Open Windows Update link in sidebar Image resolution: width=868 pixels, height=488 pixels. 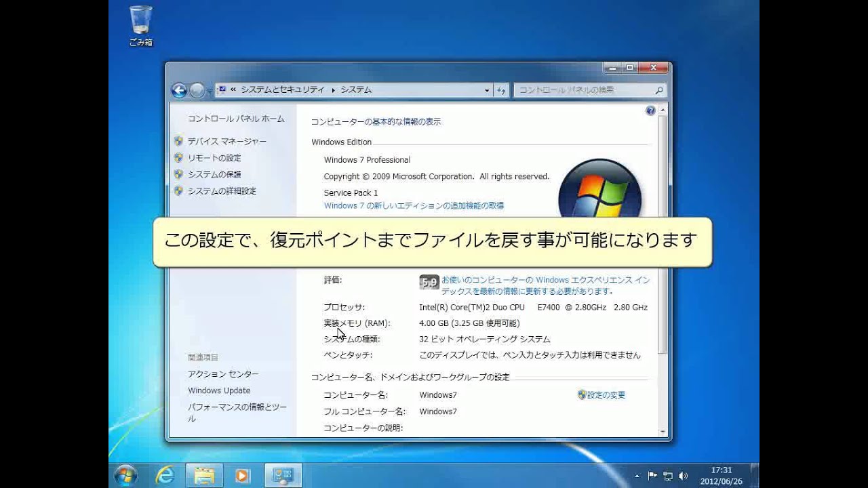pyautogui.click(x=219, y=390)
